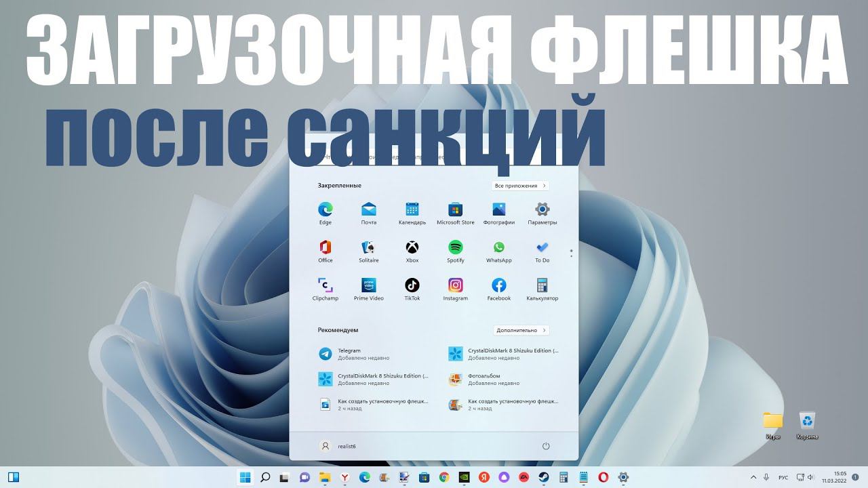This screenshot has height=488, width=868.
Task: Open the Calculator taskbar icon
Action: [x=564, y=477]
